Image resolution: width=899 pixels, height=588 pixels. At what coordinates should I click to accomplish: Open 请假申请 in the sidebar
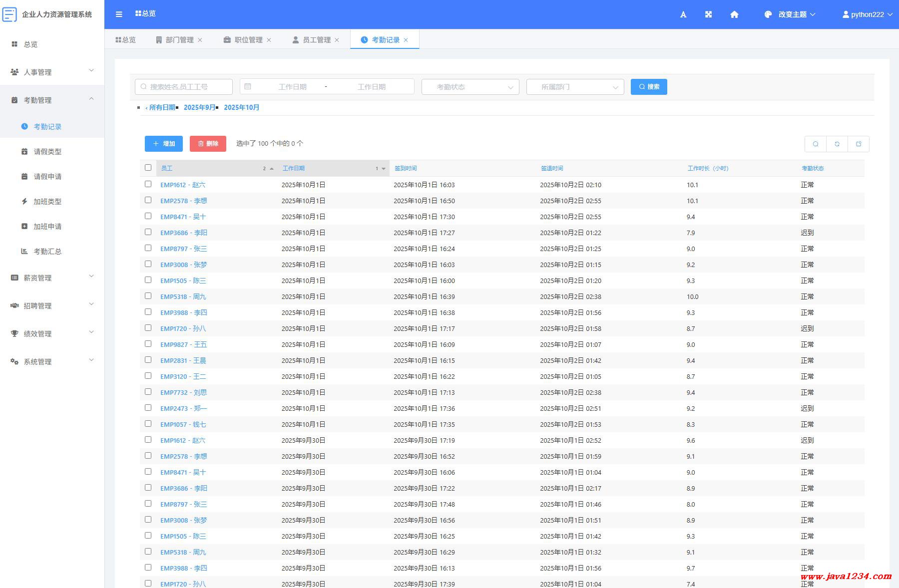click(x=47, y=177)
